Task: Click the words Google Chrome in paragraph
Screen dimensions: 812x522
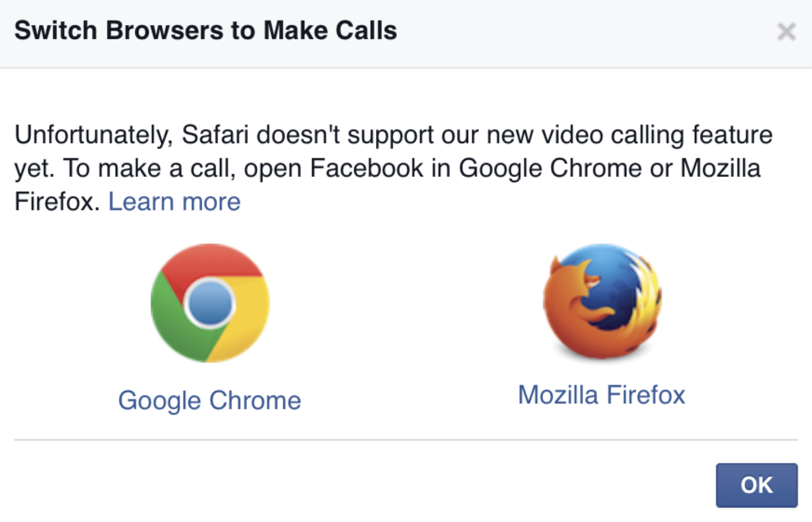Action: tap(551, 168)
